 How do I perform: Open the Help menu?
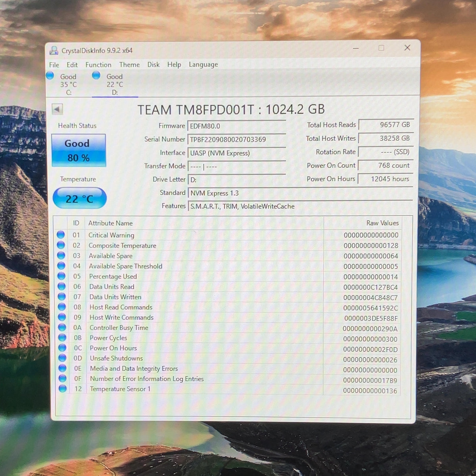[x=174, y=65]
